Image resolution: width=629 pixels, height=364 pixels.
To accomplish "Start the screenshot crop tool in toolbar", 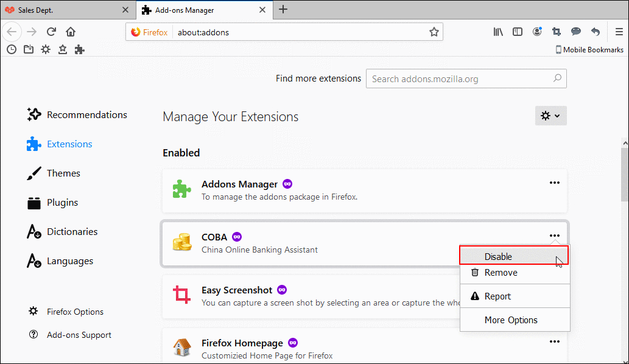I will [557, 32].
